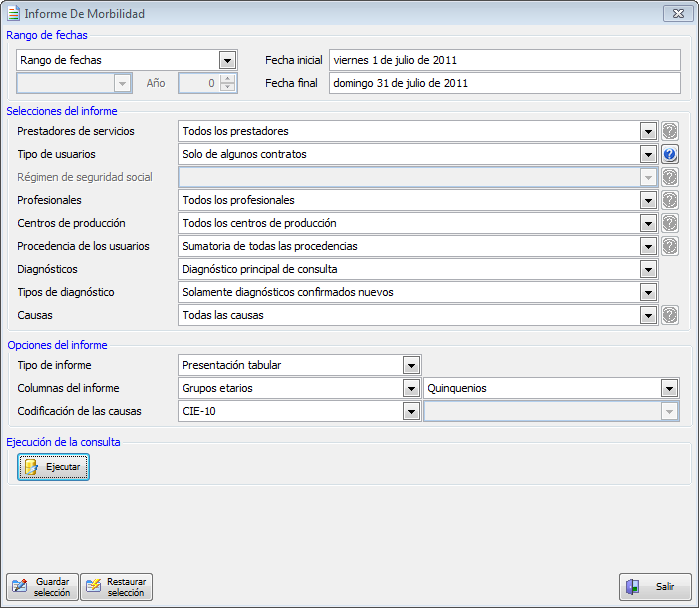Click 'Sumatoria de todas las procedencias' value

tap(270, 246)
